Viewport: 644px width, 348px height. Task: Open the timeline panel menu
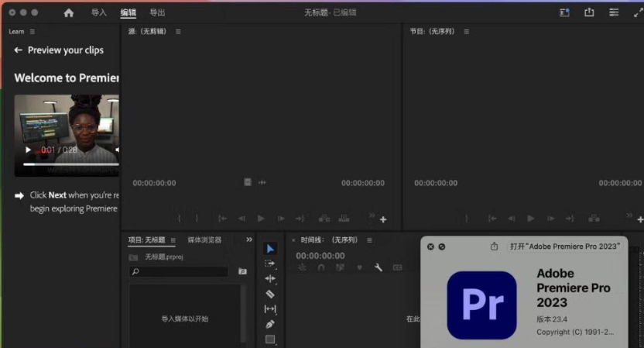click(x=370, y=240)
